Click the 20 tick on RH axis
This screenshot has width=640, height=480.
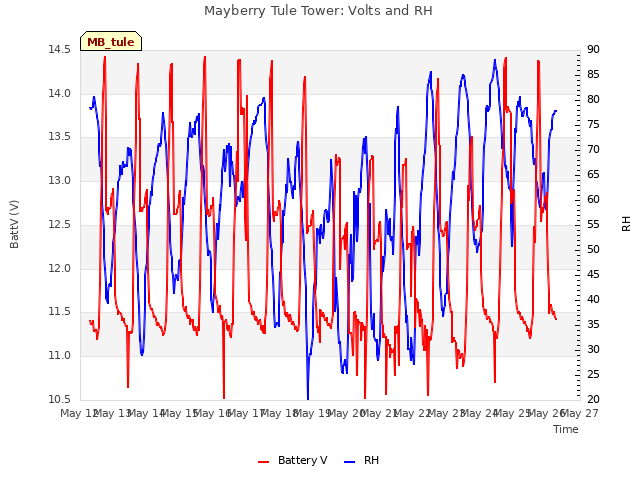(593, 399)
